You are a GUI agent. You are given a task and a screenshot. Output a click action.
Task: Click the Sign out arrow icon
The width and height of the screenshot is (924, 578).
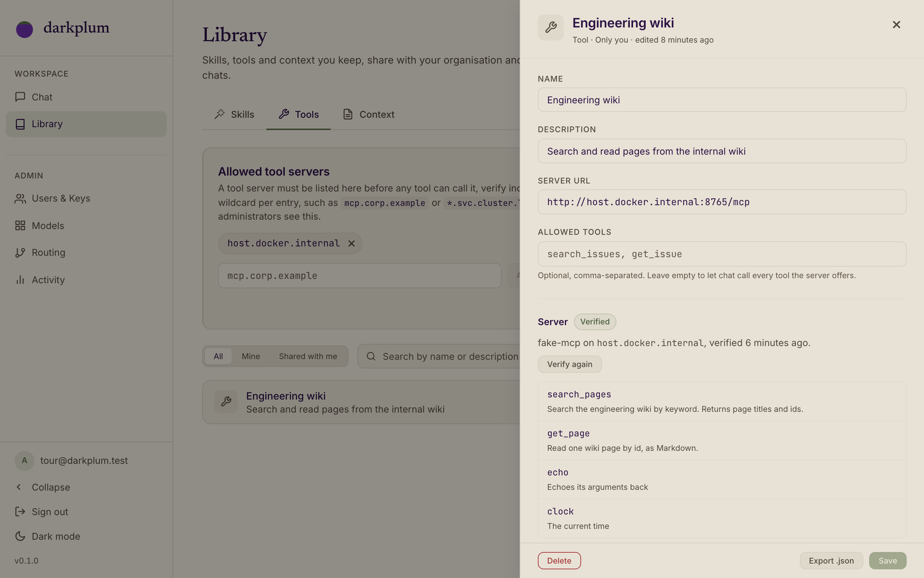click(20, 512)
